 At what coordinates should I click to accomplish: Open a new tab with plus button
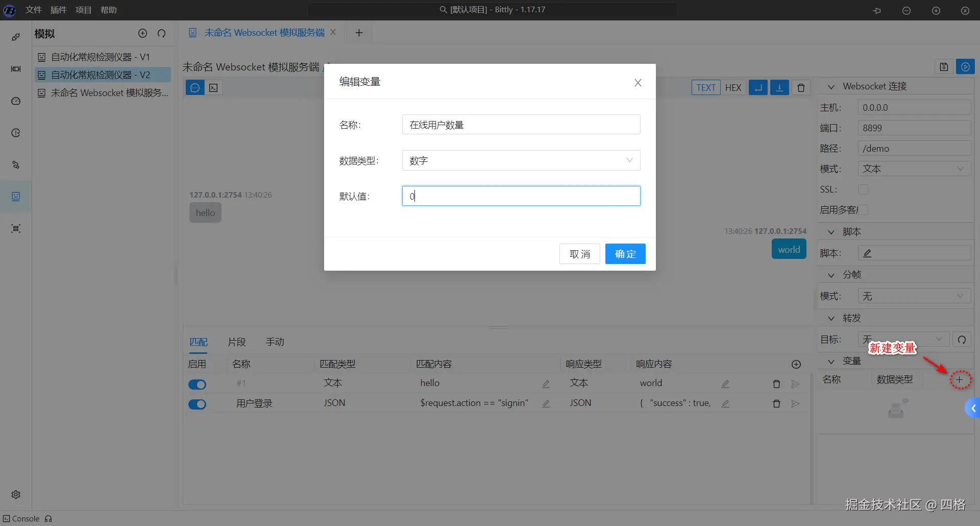tap(359, 33)
